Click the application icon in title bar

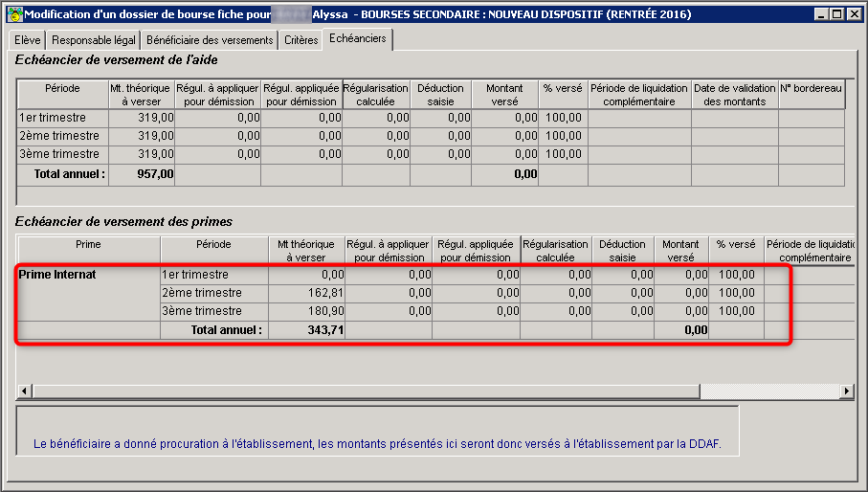15,14
